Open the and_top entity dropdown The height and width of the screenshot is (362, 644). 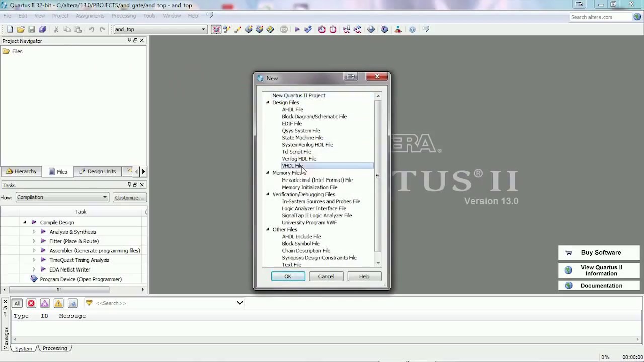click(203, 29)
